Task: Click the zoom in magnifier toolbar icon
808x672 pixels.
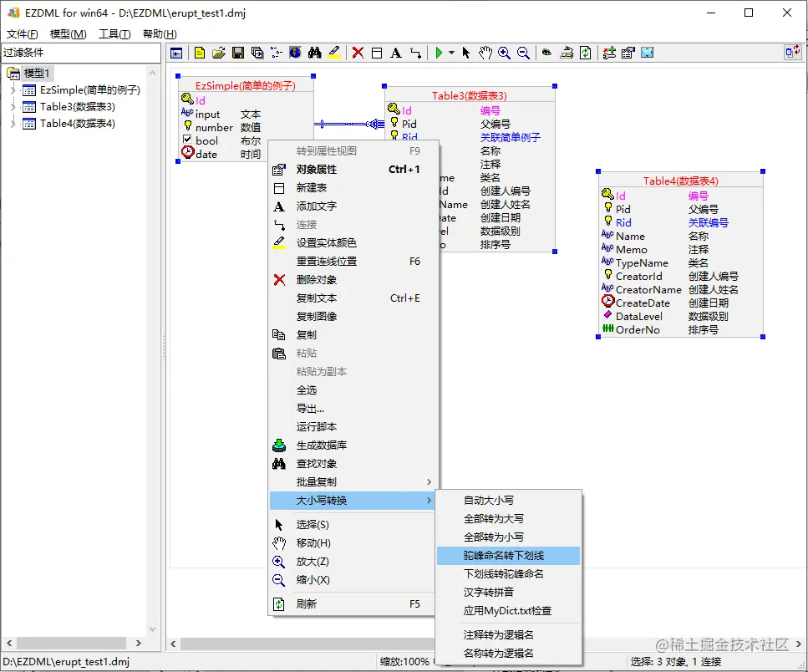Action: [x=504, y=53]
